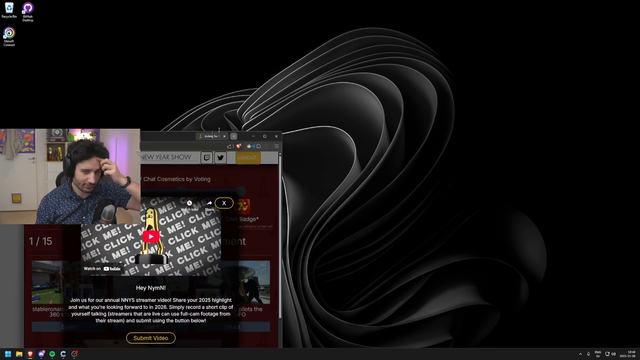Click the Twitch icon in the site header

pyautogui.click(x=207, y=158)
